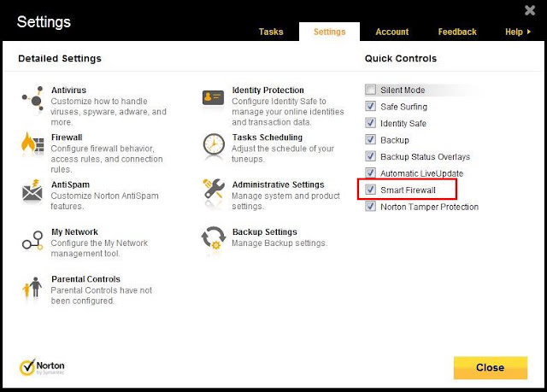Expand the Help menu arrow
The height and width of the screenshot is (392, 547).
coord(529,32)
